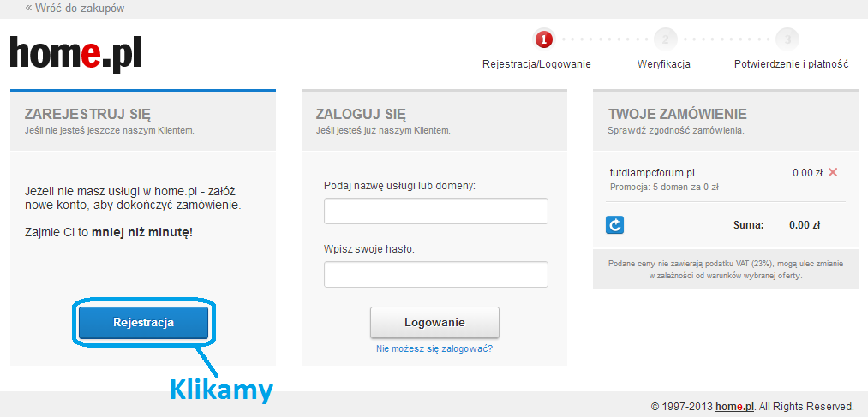Focus the password input field

pos(435,274)
